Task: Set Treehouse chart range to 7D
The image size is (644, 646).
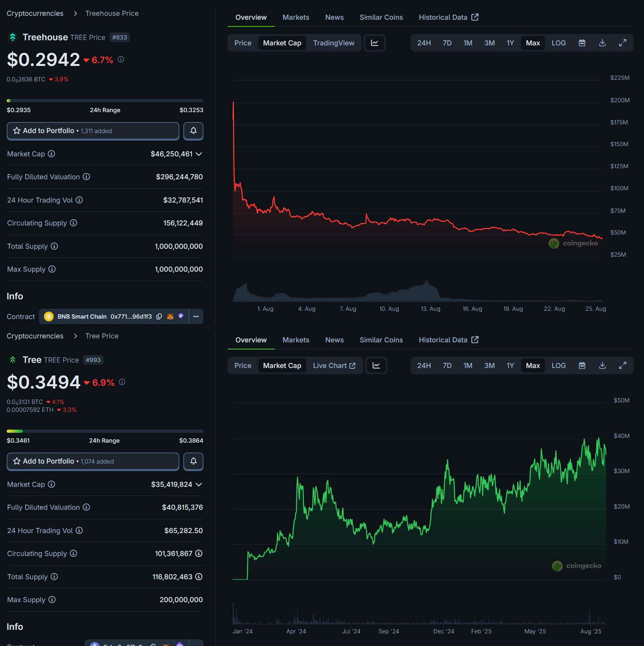Action: pos(447,43)
